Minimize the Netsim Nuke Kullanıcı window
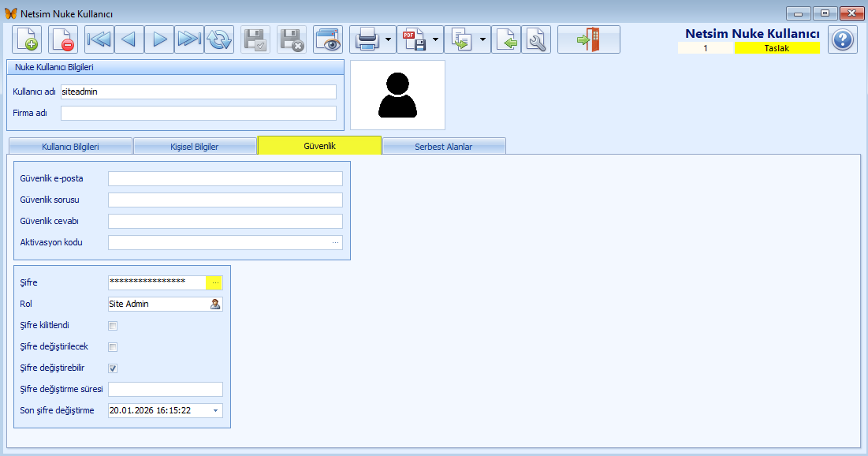868x456 pixels. pyautogui.click(x=799, y=13)
